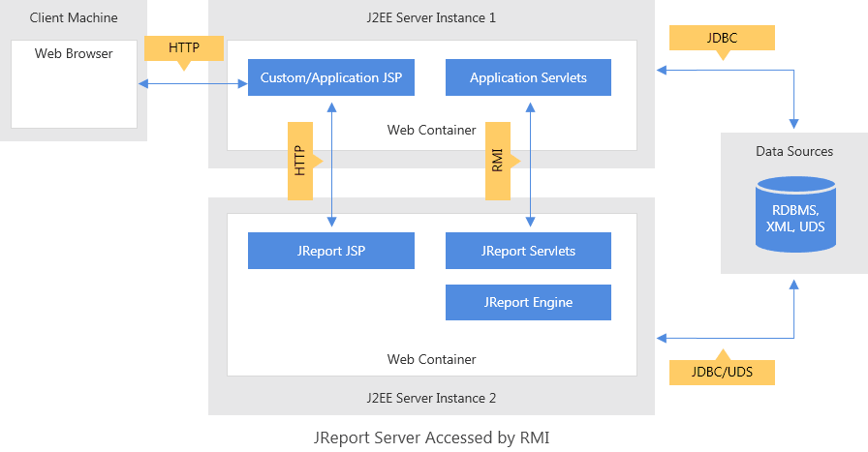Screen dimensions: 868x452
Task: Click the vertical RMI connector label
Action: point(498,161)
